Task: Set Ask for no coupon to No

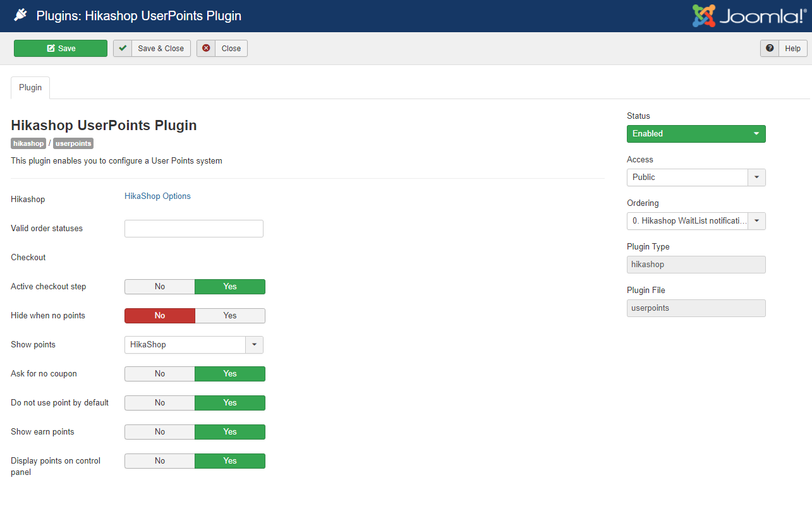Action: pos(160,374)
